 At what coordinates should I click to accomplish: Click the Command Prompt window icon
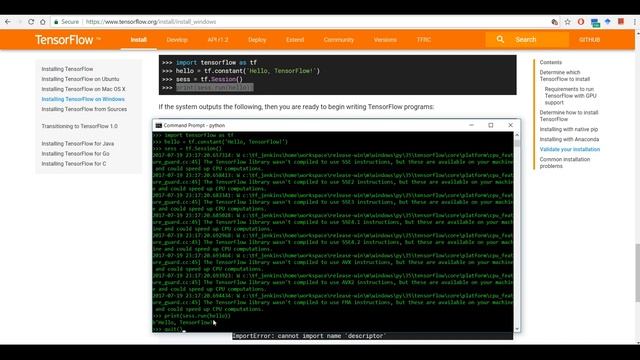[x=158, y=125]
